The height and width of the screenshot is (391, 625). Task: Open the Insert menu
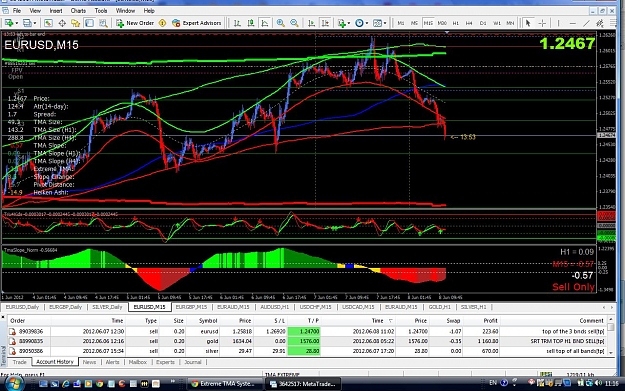56,11
